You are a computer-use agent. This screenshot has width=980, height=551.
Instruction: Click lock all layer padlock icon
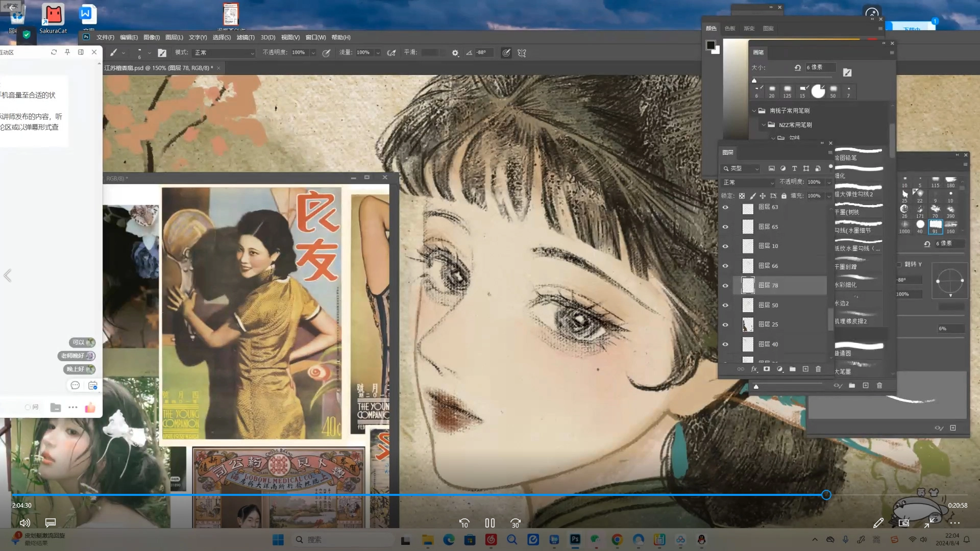784,196
